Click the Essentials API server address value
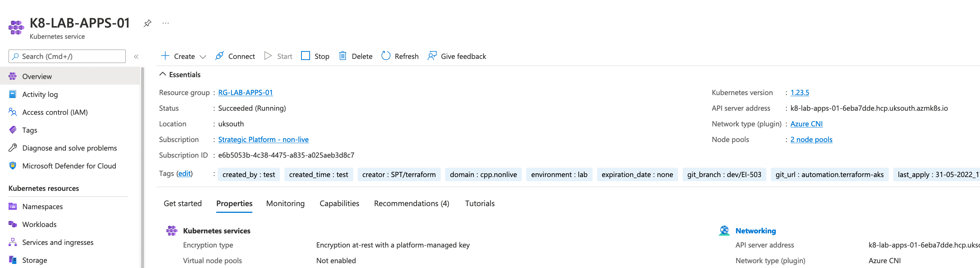980x268 pixels. [869, 108]
